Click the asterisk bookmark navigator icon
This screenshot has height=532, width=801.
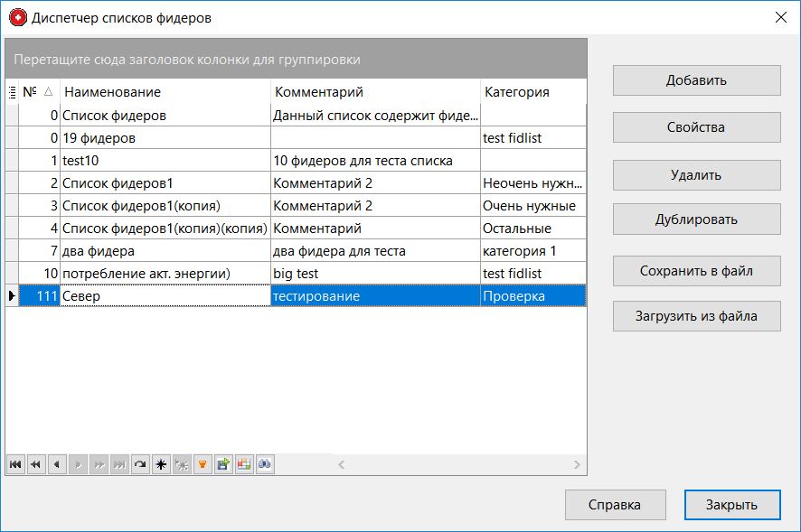[161, 464]
